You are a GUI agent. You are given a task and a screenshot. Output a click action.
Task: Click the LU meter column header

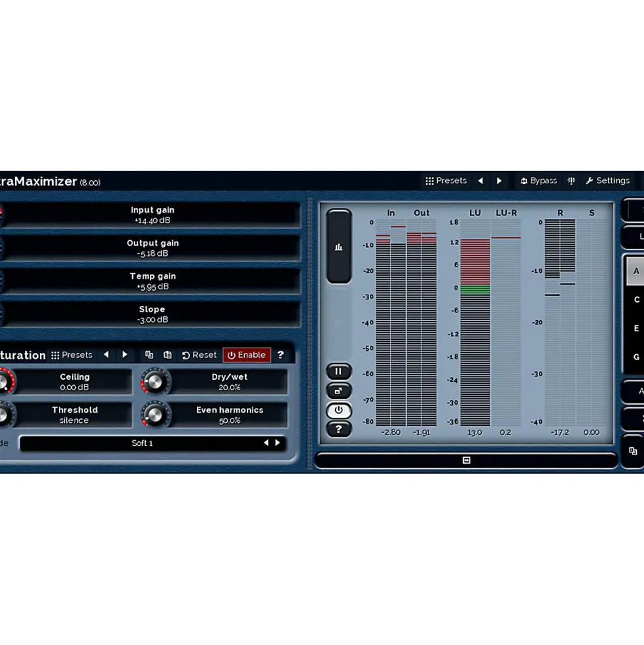click(x=475, y=213)
